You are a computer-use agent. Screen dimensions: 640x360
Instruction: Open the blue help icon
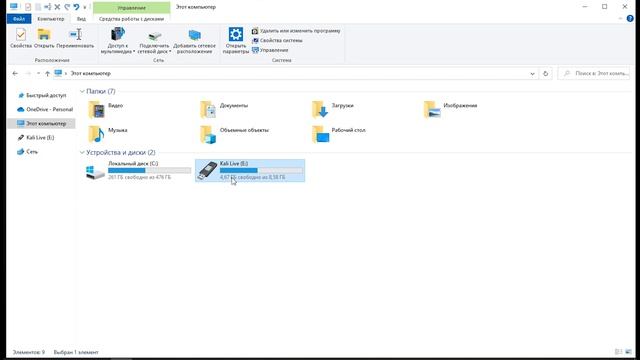tap(630, 19)
